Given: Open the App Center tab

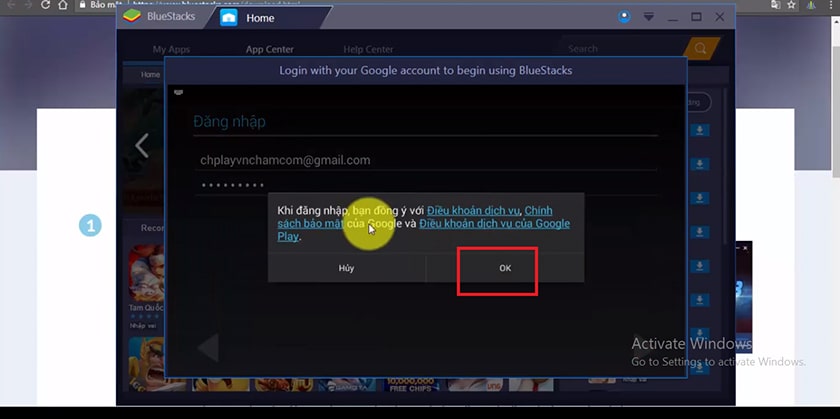Looking at the screenshot, I should click(269, 49).
